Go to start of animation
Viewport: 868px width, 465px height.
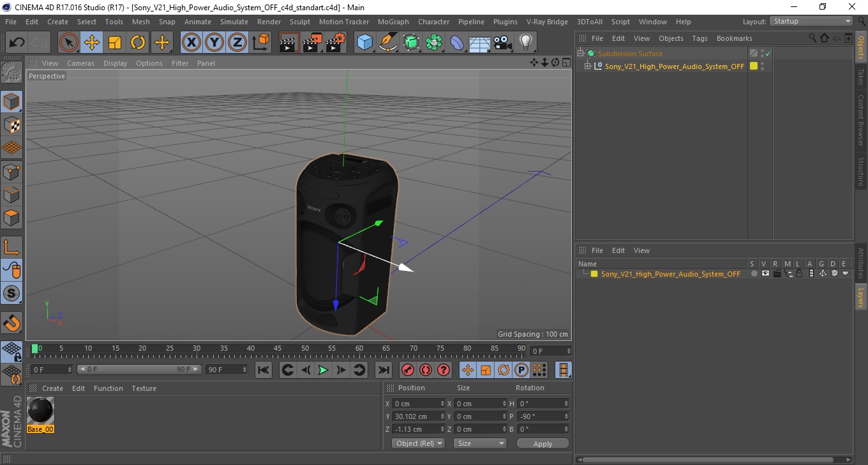(x=264, y=370)
